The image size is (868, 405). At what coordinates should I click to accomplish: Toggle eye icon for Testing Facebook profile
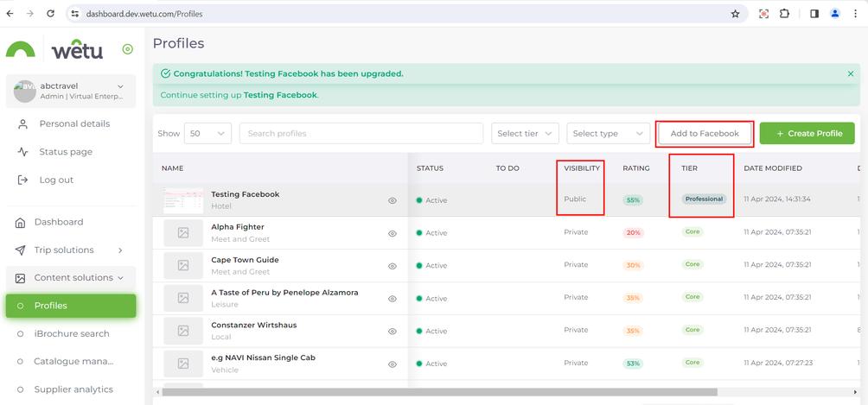coord(393,200)
